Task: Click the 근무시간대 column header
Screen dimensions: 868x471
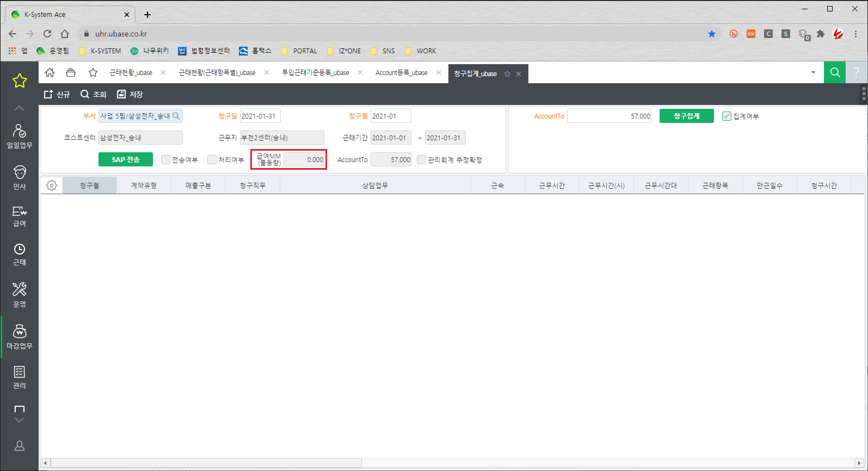Action: [661, 185]
